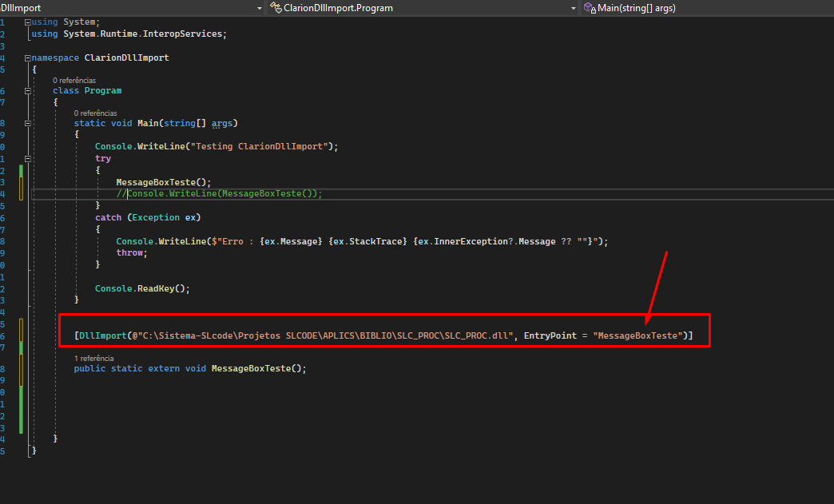834x504 pixels.
Task: Expand the ClarionDllImport.Program type dropdown arrow
Action: click(572, 8)
